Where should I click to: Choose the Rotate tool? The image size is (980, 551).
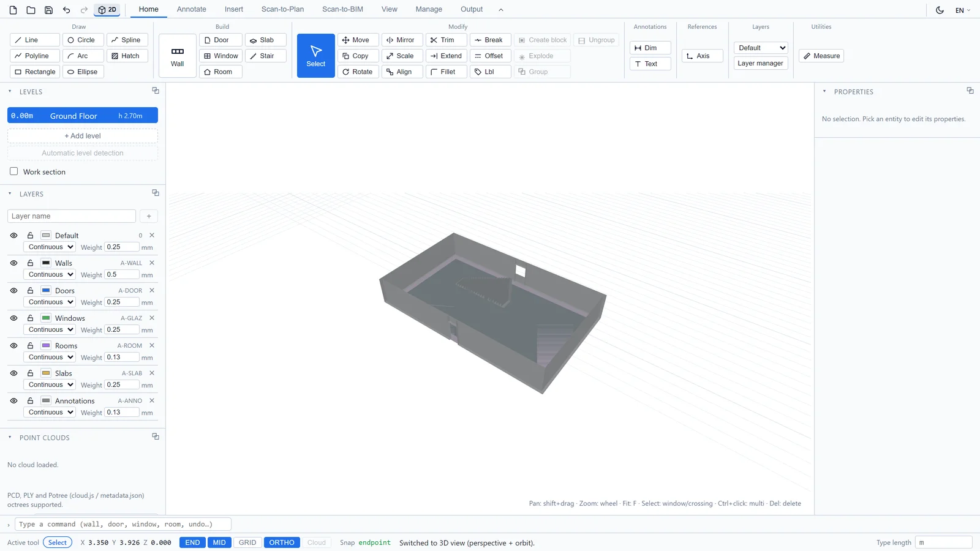coord(358,72)
